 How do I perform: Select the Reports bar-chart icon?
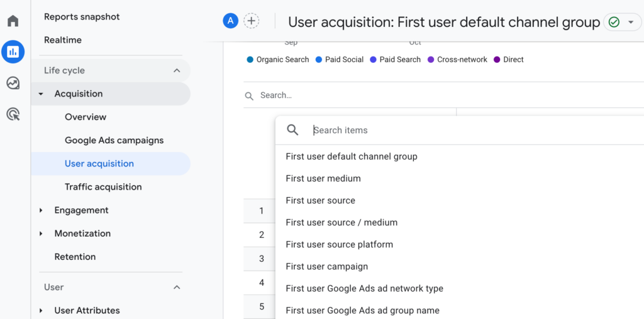click(13, 51)
